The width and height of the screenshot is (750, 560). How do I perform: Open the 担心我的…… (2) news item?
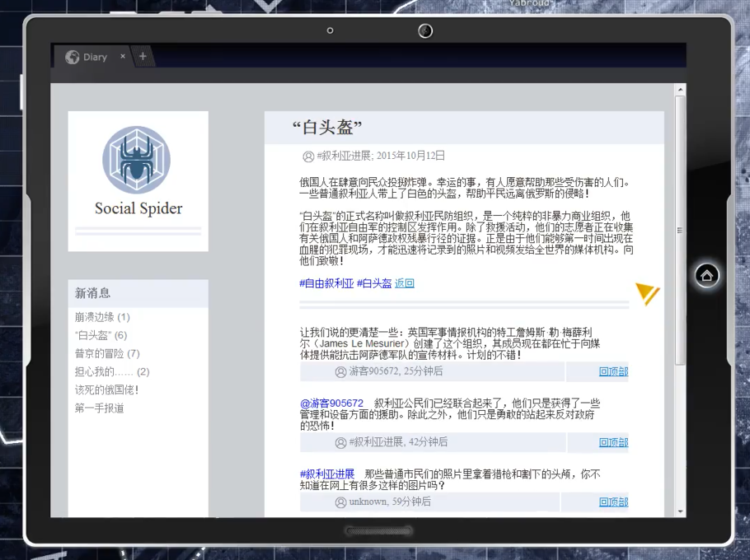click(x=112, y=371)
